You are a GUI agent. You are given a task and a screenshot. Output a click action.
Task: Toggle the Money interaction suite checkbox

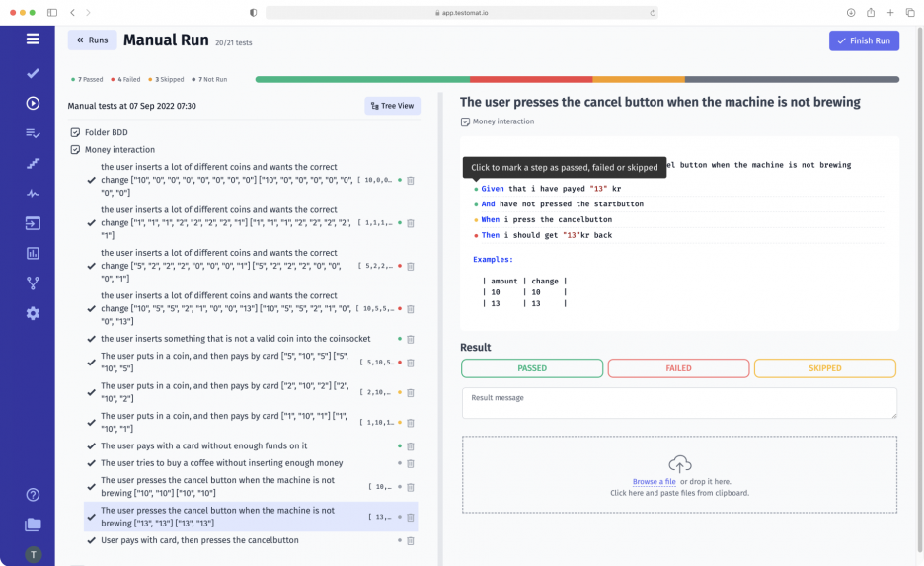(x=75, y=150)
